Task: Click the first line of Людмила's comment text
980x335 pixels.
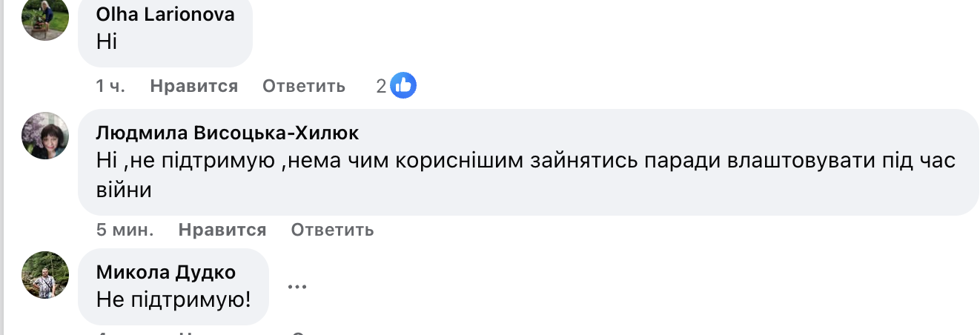Action: click(525, 160)
